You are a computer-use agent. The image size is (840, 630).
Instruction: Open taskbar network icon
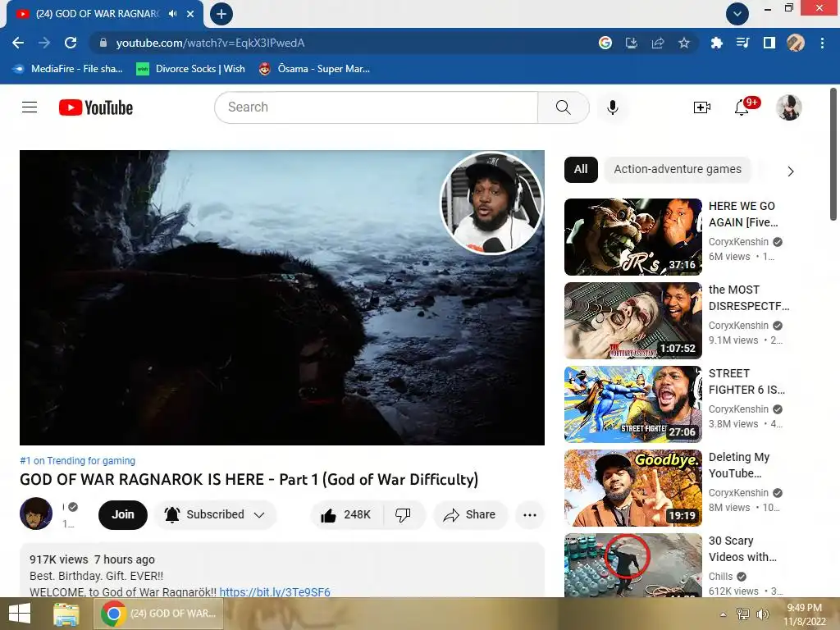click(743, 614)
